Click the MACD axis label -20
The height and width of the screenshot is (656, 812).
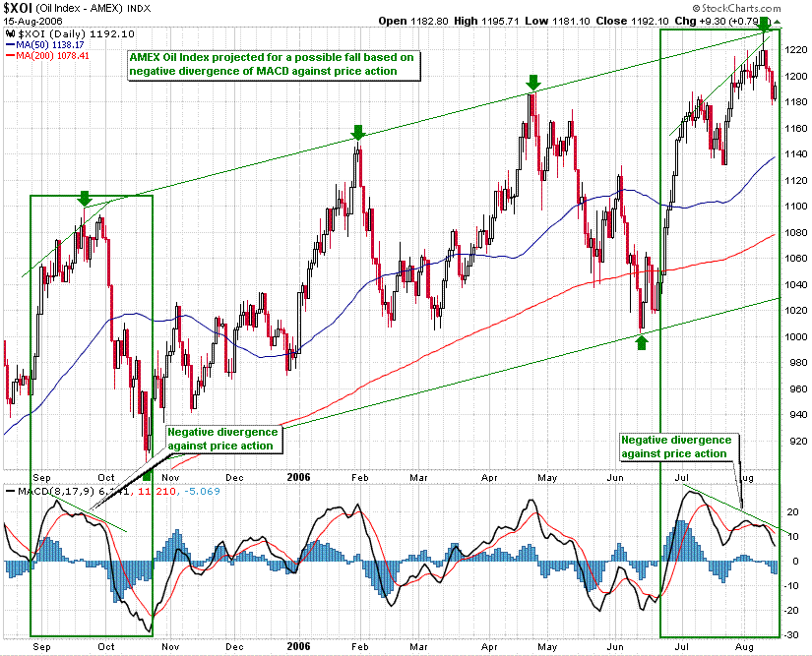[791, 611]
